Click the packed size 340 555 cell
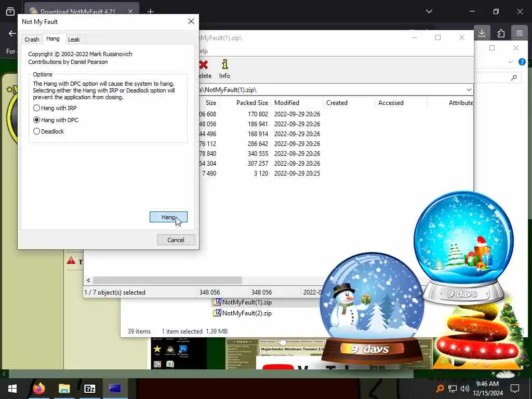532x399 pixels. [x=258, y=153]
